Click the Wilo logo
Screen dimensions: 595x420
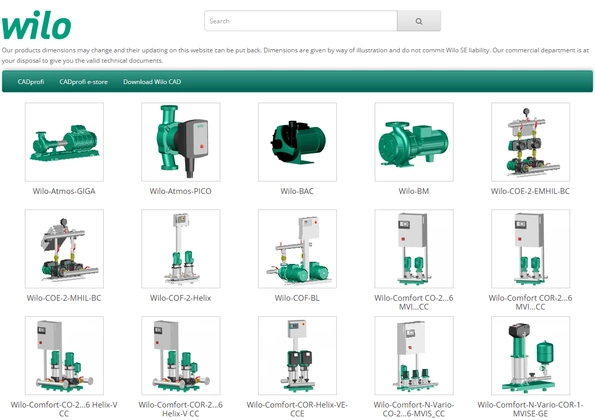36,25
